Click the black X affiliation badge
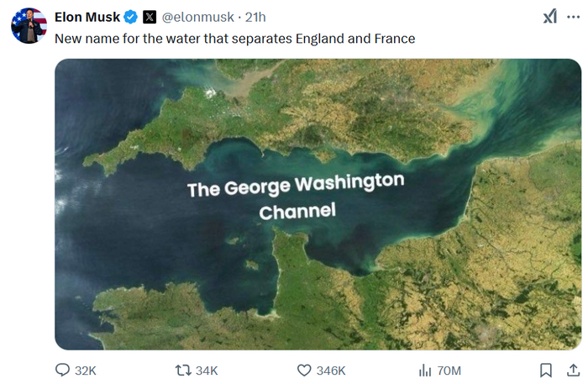Screen dimensions: 588x384 [150, 17]
